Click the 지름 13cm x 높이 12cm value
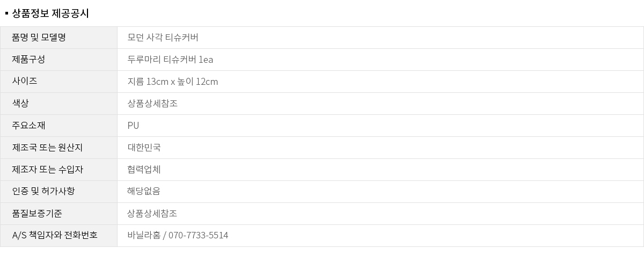Screen dimensions: 644x255 pos(173,82)
